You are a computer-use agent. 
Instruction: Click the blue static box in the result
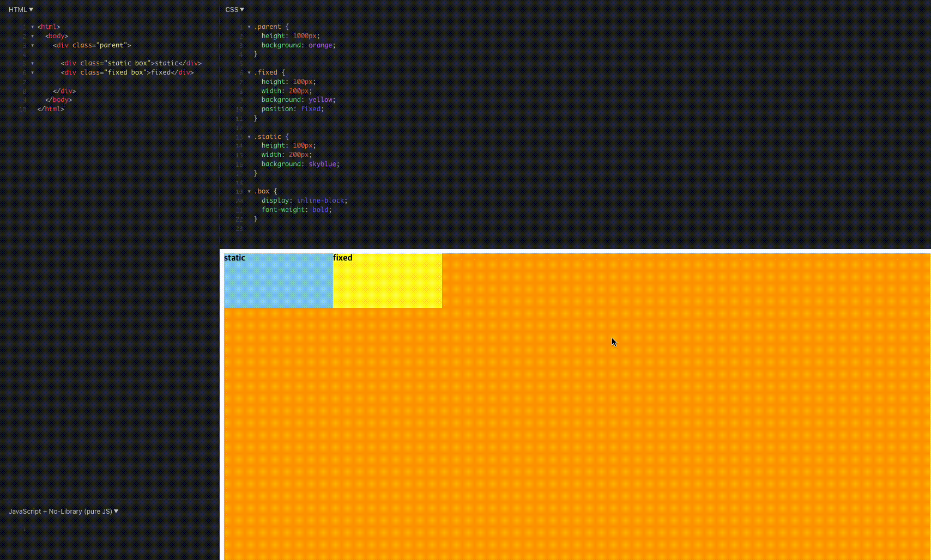pyautogui.click(x=279, y=281)
